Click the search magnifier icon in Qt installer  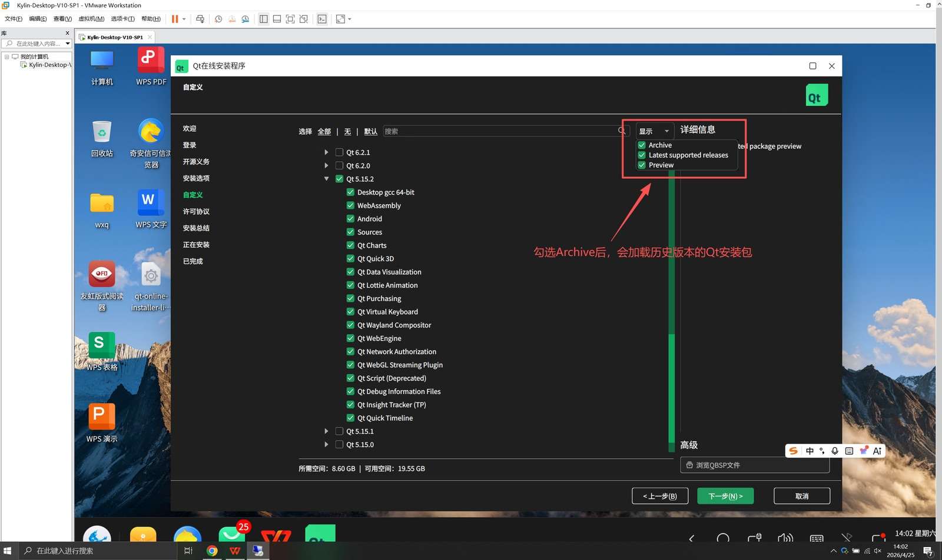click(x=622, y=131)
